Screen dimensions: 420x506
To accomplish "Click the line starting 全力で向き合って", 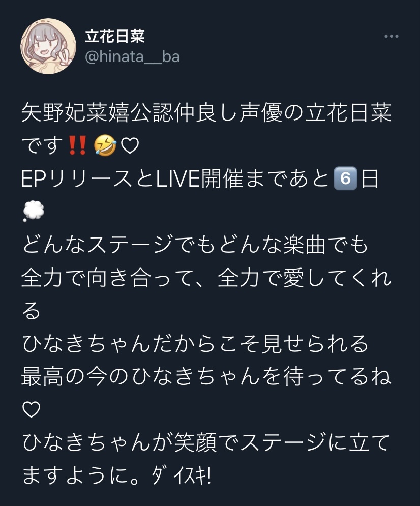I will [x=206, y=278].
